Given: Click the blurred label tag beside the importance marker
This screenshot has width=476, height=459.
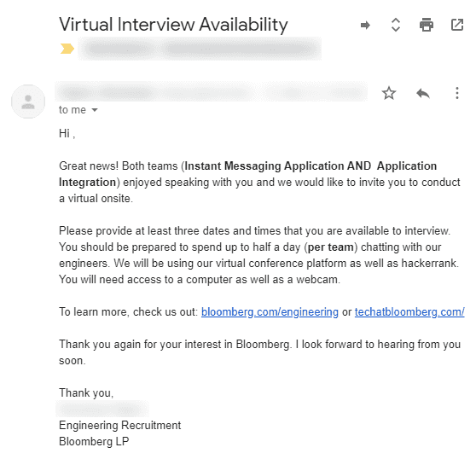Looking at the screenshot, I should click(x=200, y=49).
